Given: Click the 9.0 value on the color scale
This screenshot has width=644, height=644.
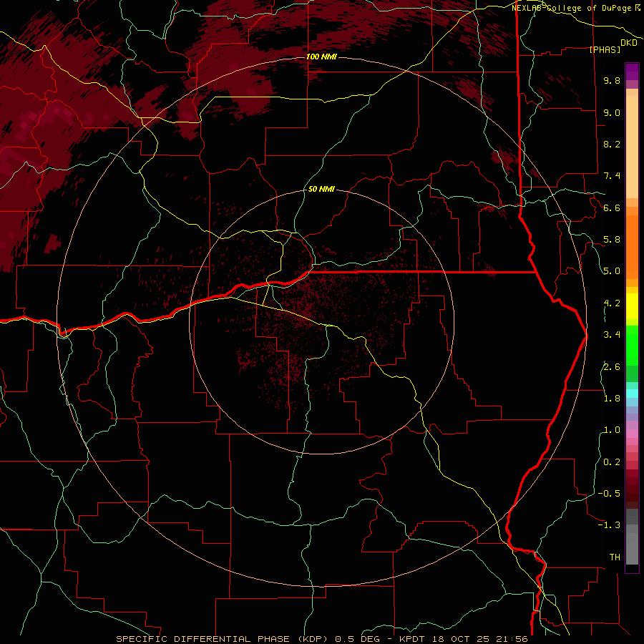Looking at the screenshot, I should (612, 112).
